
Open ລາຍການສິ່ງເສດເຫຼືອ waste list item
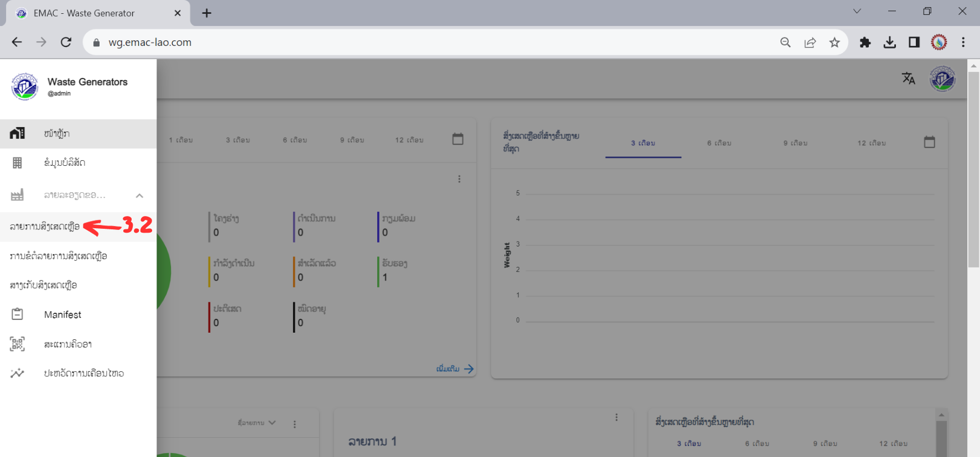coord(45,227)
